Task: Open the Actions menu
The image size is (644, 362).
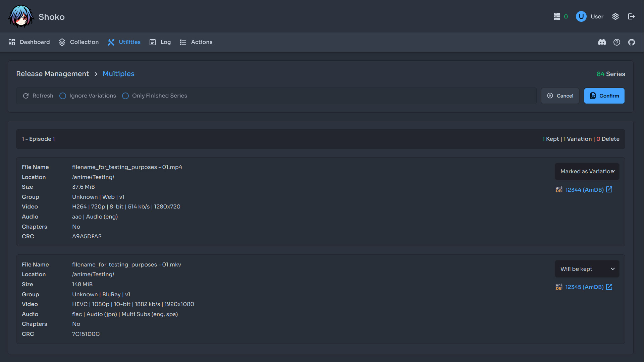Action: point(201,42)
